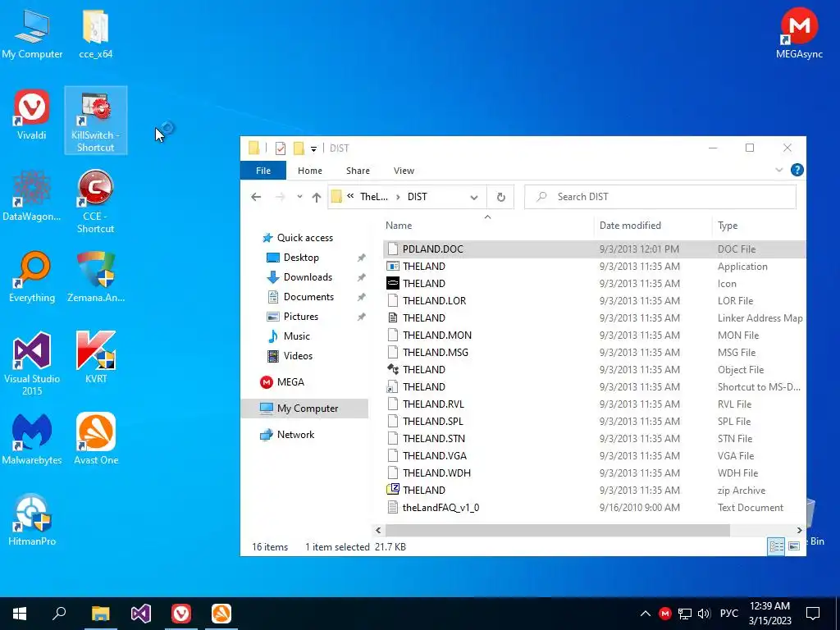Screen dimensions: 840x630
Task: Show hidden system tray icons
Action: [x=646, y=614]
